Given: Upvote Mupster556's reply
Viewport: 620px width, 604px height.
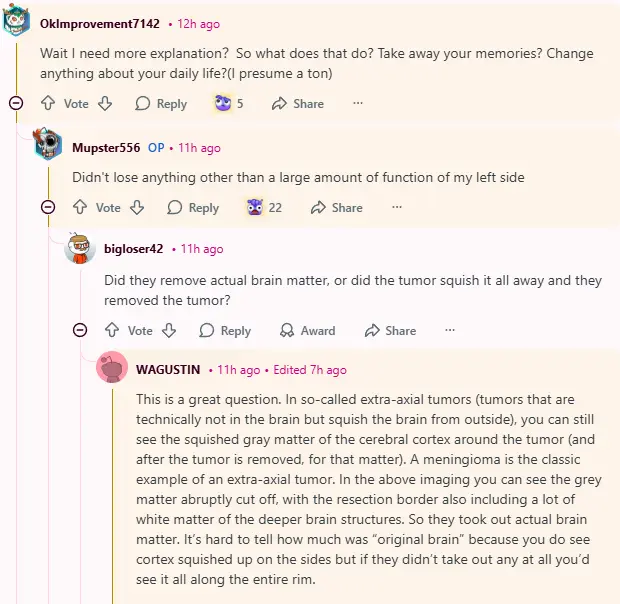Looking at the screenshot, I should point(79,207).
